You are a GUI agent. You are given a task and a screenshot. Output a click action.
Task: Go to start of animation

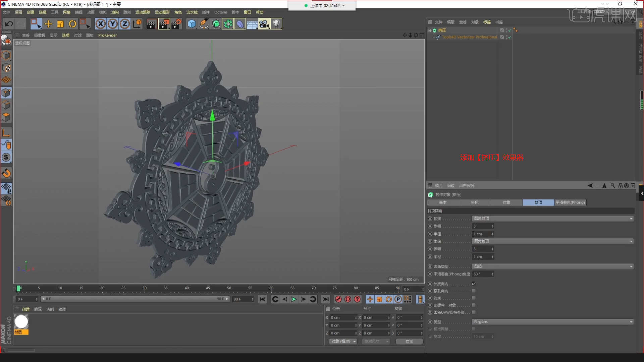[x=262, y=299]
